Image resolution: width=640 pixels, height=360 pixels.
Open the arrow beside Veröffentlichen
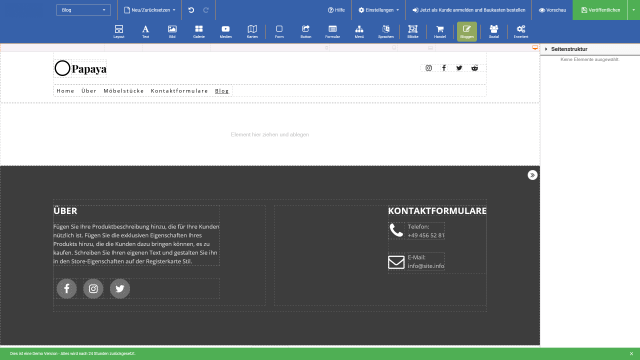point(633,10)
